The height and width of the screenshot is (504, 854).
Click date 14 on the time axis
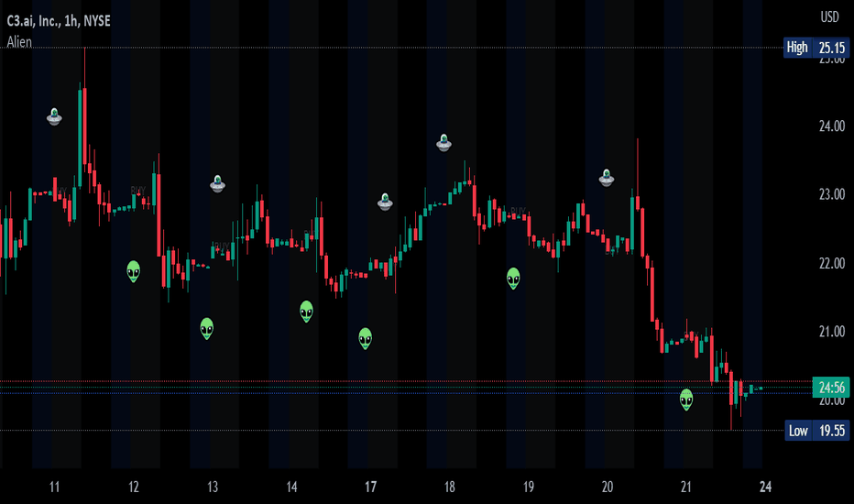[x=291, y=487]
